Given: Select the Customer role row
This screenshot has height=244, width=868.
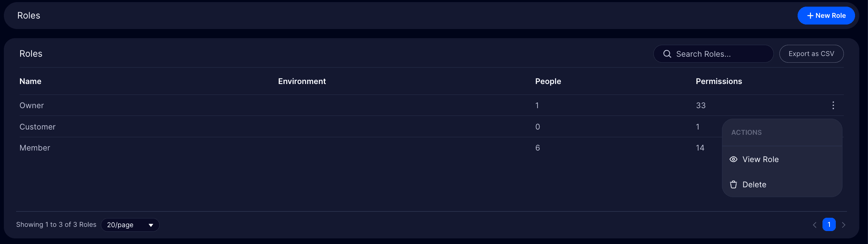Looking at the screenshot, I should coord(37,127).
